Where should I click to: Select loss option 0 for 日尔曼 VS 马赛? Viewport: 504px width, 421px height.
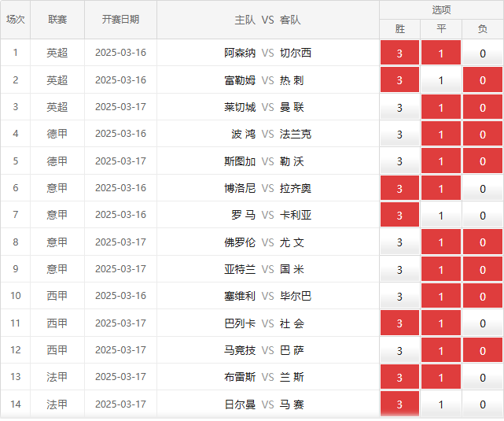[483, 404]
